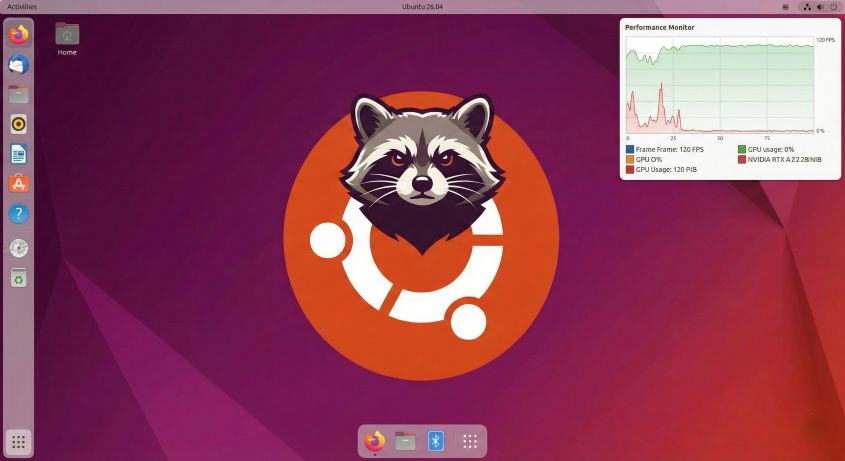Open the Trash in the dock
The image size is (845, 461).
18,278
